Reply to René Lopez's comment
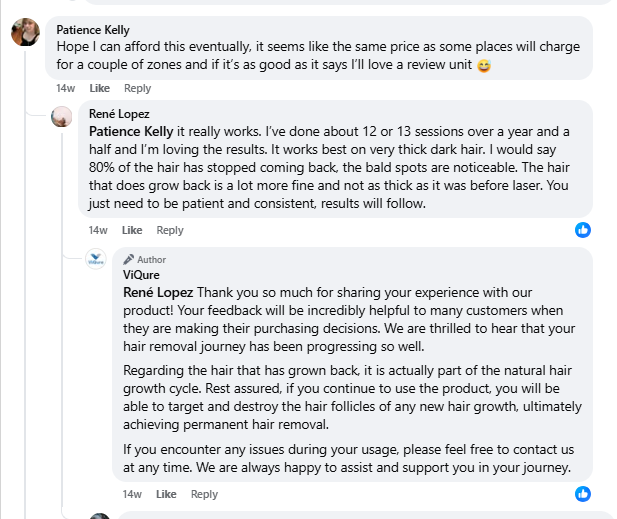Viewport: 617px width, 519px height. [x=170, y=230]
